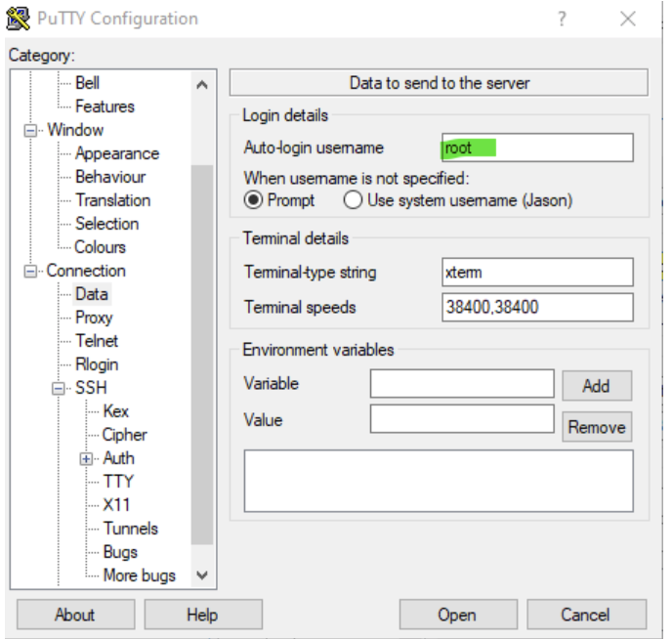Click the About button

[75, 615]
